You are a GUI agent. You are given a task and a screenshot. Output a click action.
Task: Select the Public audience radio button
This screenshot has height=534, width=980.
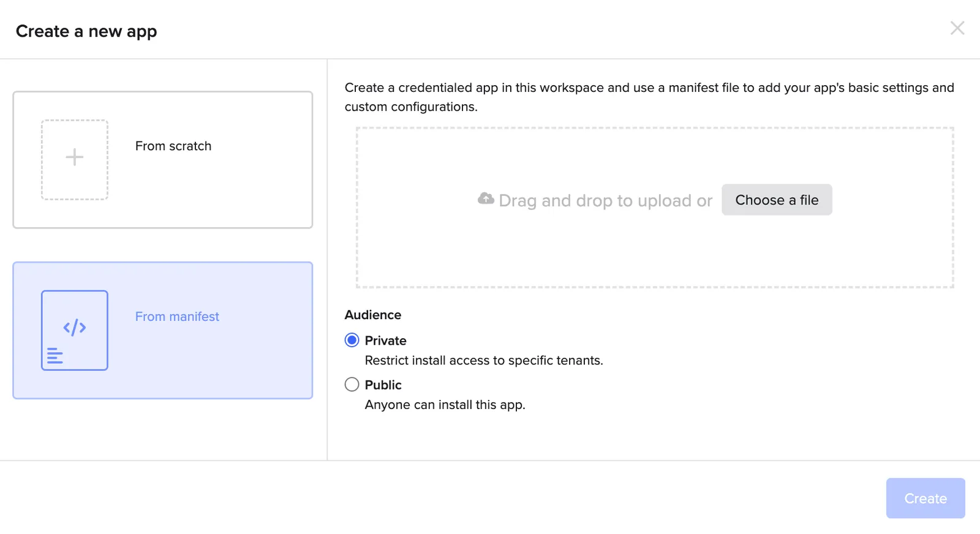click(352, 385)
